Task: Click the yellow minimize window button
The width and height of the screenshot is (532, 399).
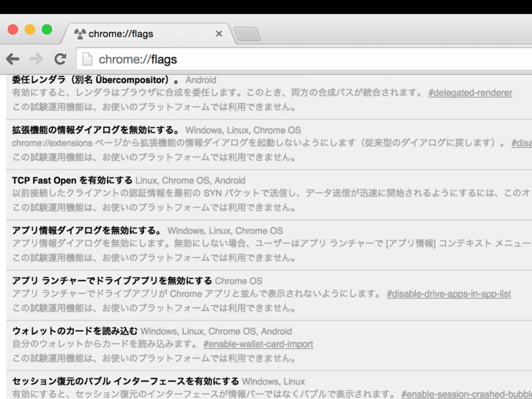Action: coord(30,30)
